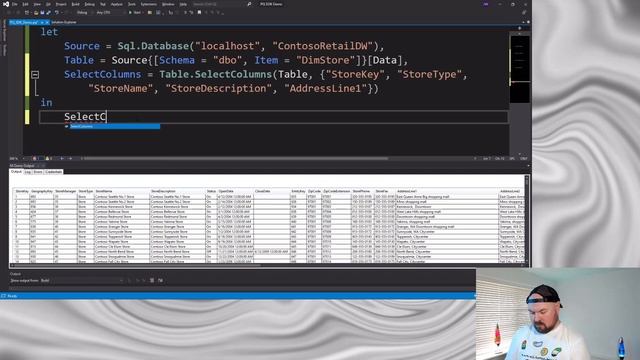This screenshot has height=360, width=640.
Task: Click the GeographyKey column header
Action: tap(42, 191)
